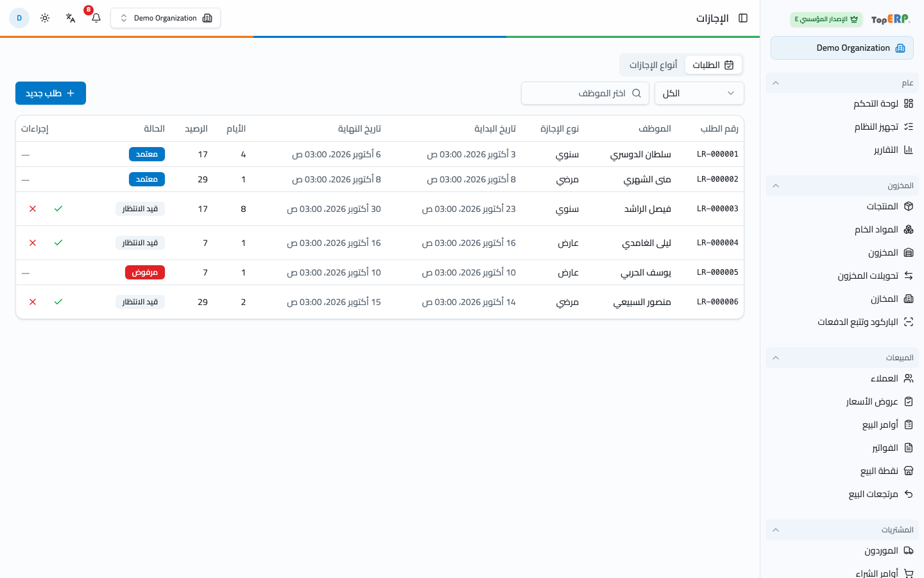
Task: Reject leave request LR-000004 with the red X
Action: [x=33, y=243]
